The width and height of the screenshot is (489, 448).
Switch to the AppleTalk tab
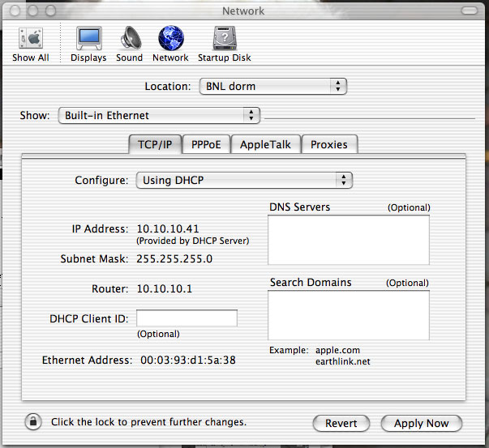(266, 144)
